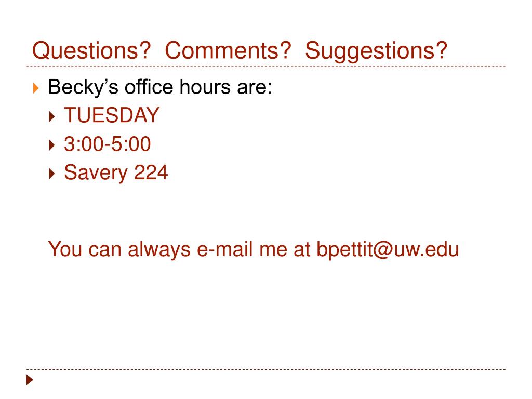The height and width of the screenshot is (399, 532).
Task: Click the dark red footer arrow marker
Action: tap(30, 380)
